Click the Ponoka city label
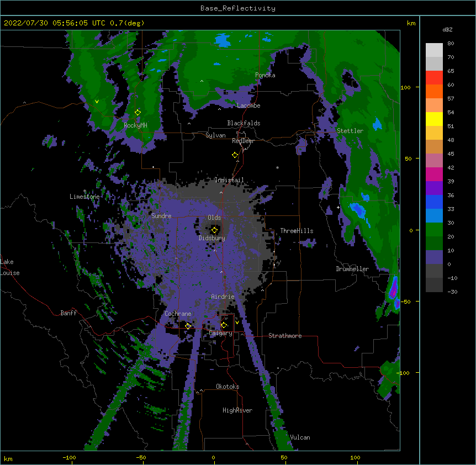Screen dimensions: 476x465 click(265, 75)
